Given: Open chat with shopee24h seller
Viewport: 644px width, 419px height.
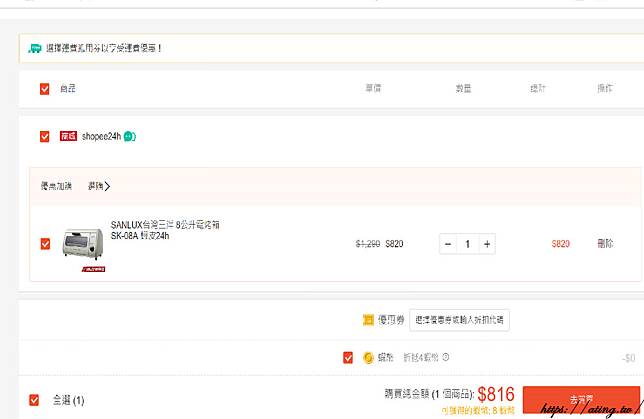Looking at the screenshot, I should pyautogui.click(x=129, y=136).
